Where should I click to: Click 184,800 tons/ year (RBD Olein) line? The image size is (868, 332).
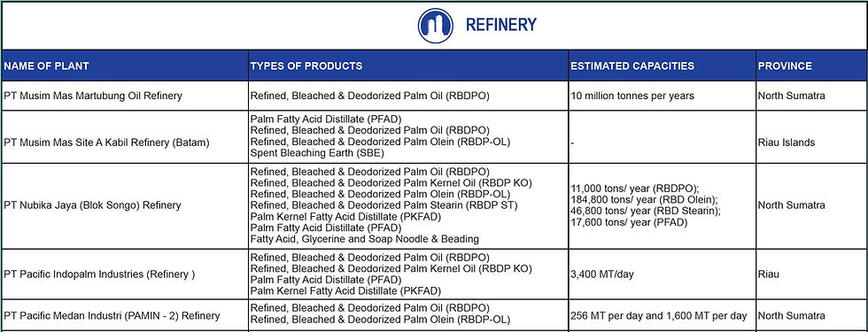point(644,200)
